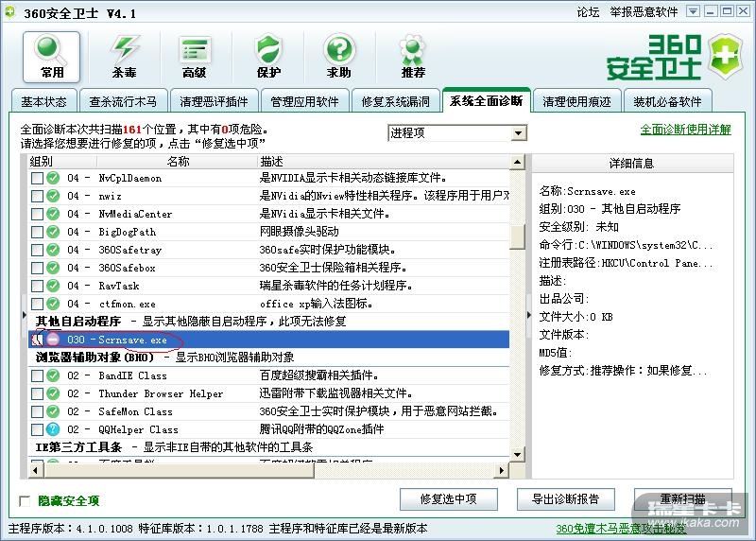Select the 030 - Scrnsave.exe row
This screenshot has height=541, width=756.
pos(268,340)
